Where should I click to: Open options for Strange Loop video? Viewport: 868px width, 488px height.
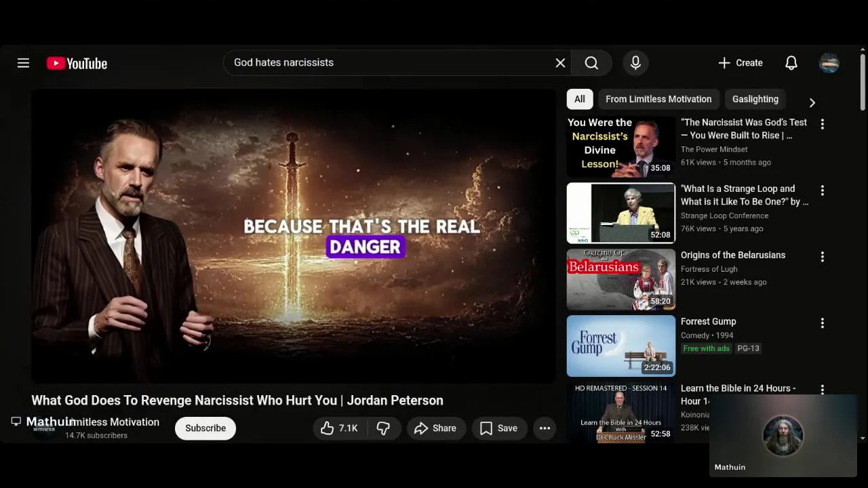[x=822, y=190]
